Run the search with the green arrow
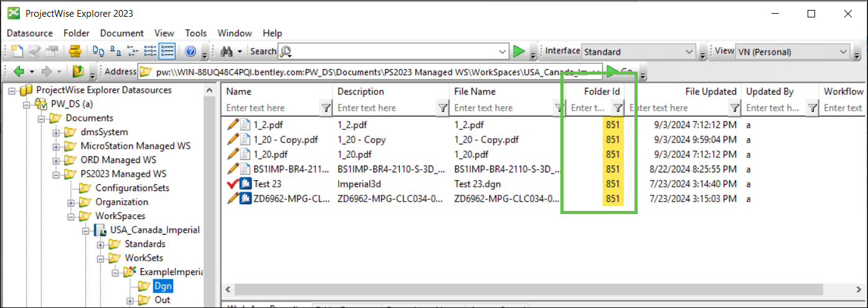 (x=519, y=51)
